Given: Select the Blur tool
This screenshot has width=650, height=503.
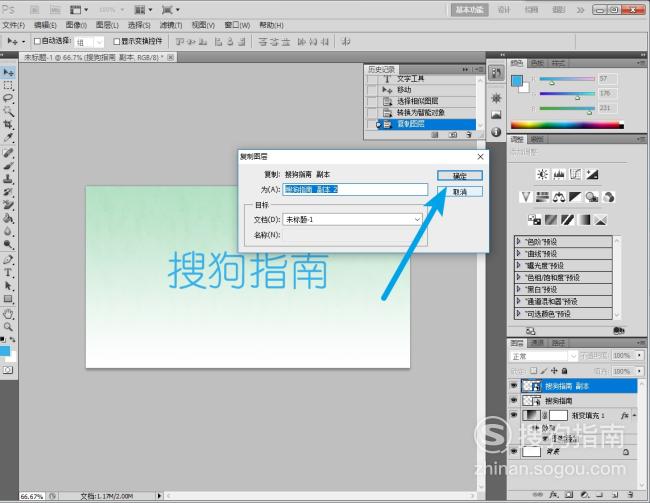Looking at the screenshot, I should tap(8, 231).
